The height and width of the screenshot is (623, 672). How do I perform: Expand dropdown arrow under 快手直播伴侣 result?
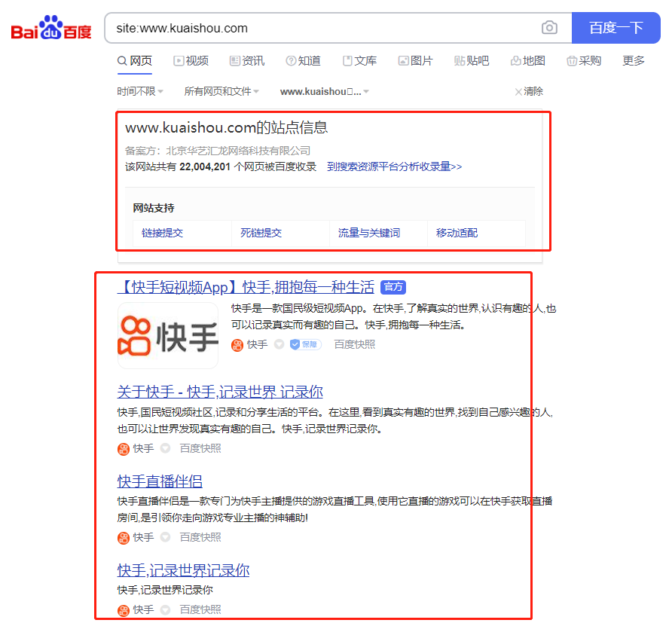(x=165, y=537)
